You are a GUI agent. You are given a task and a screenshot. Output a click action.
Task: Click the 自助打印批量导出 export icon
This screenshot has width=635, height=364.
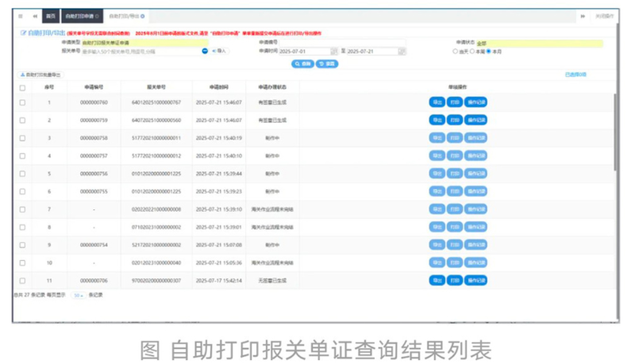(23, 75)
